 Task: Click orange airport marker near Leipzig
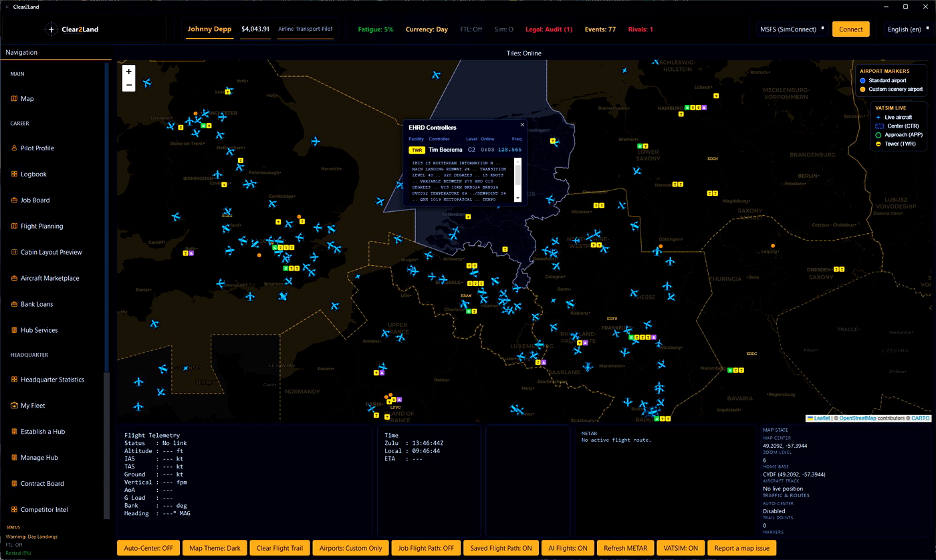(x=772, y=246)
